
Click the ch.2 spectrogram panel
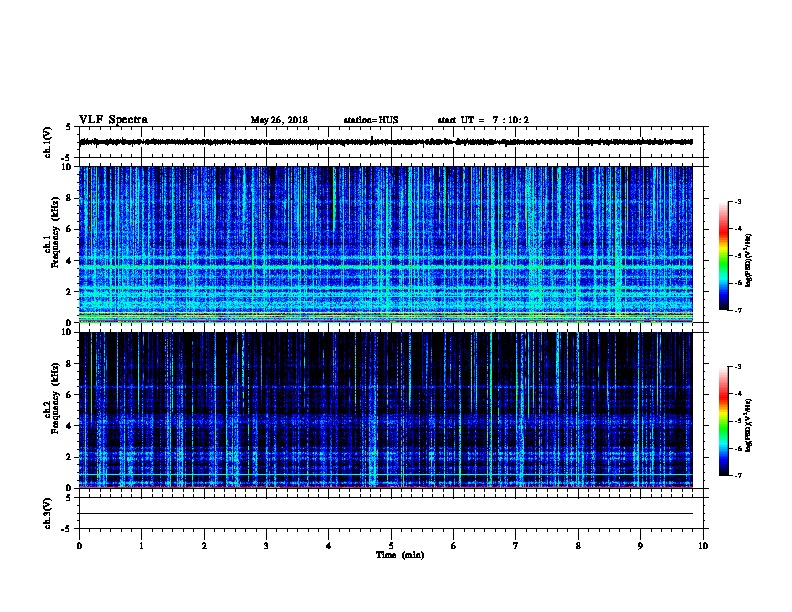pos(386,410)
